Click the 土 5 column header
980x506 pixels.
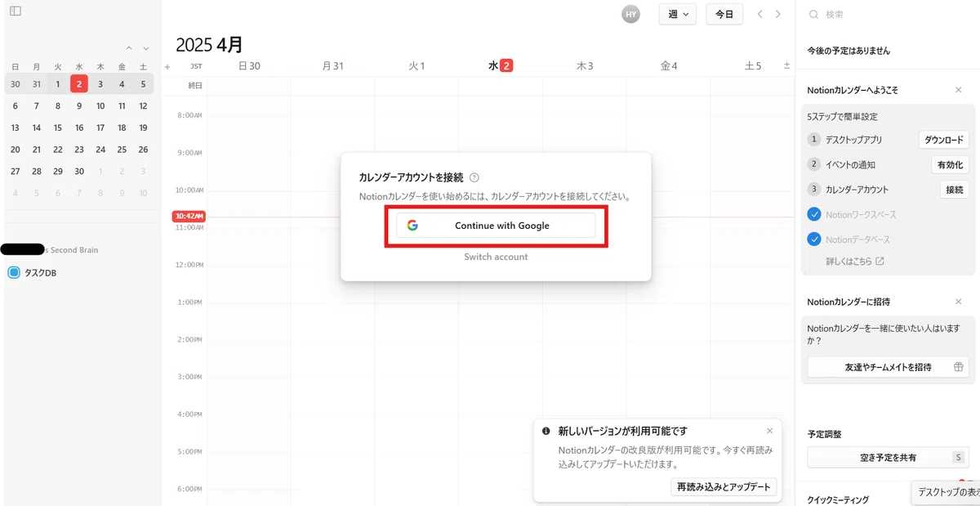pos(752,66)
